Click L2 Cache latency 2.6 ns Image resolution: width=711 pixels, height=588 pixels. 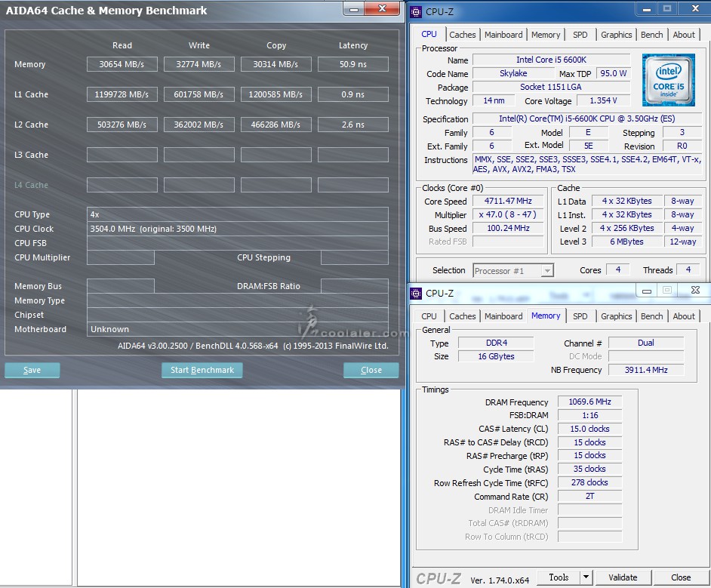click(352, 125)
